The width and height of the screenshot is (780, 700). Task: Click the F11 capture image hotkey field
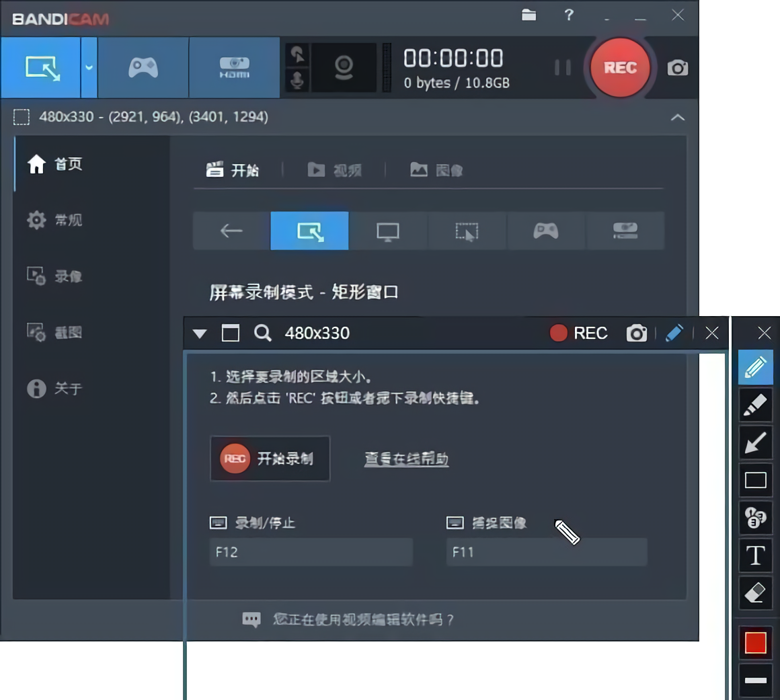(x=547, y=552)
